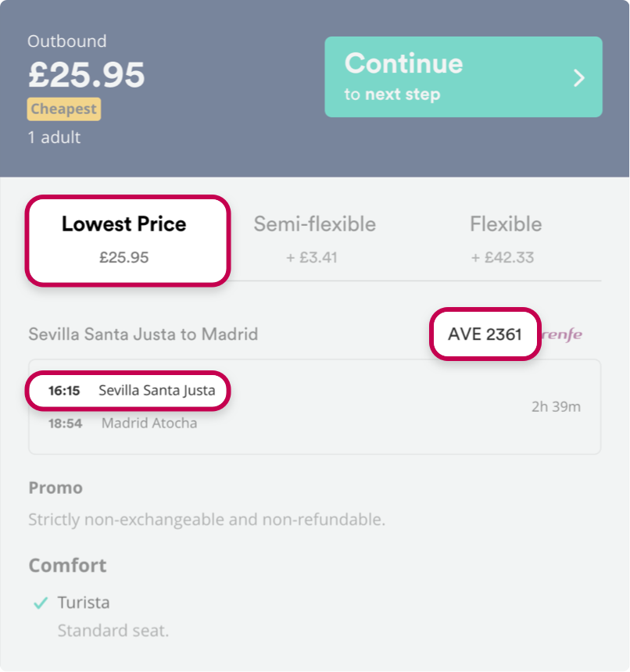Click the Continue to next step button
Viewport: 630px width, 672px height.
pos(464,77)
